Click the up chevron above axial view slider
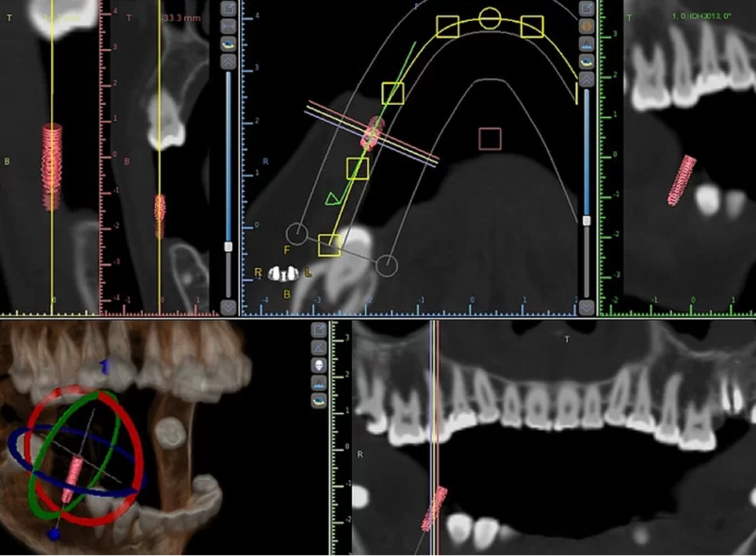 click(x=586, y=80)
